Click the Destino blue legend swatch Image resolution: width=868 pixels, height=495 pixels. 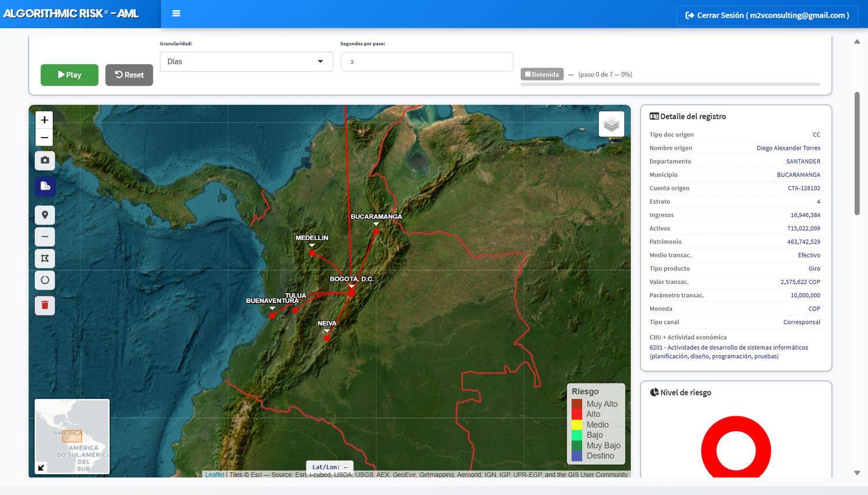(x=577, y=456)
